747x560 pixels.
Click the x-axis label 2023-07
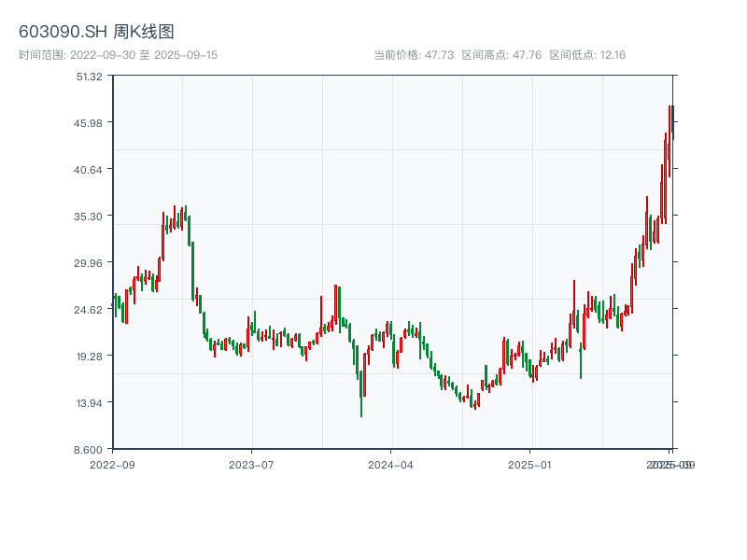tap(251, 465)
